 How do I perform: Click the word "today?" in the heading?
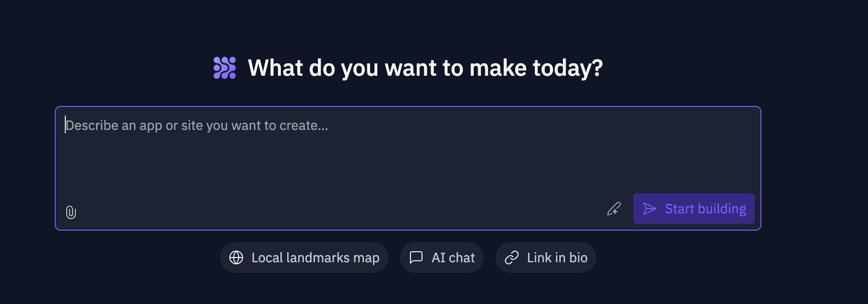[x=567, y=68]
